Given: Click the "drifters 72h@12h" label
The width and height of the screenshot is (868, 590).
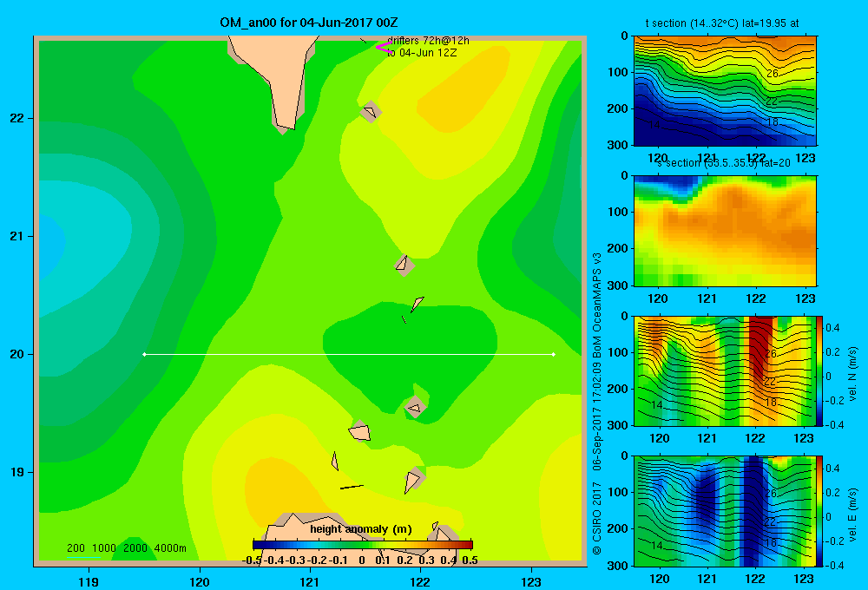Looking at the screenshot, I should (429, 41).
